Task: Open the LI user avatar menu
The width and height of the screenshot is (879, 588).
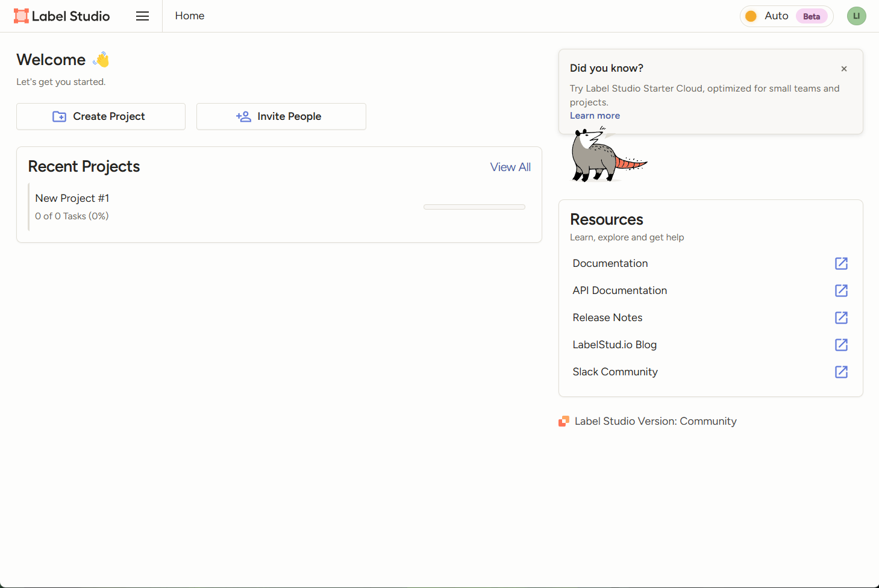Action: coord(856,16)
